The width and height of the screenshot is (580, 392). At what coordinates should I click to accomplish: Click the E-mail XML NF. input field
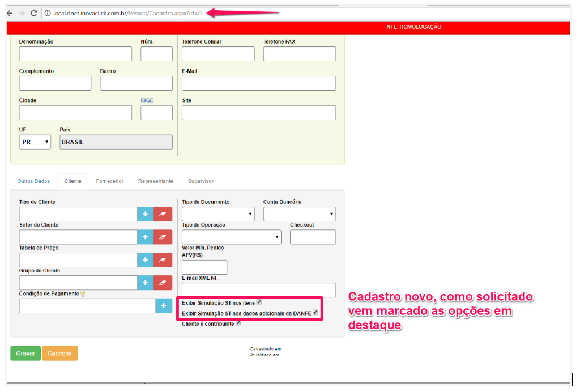[258, 290]
